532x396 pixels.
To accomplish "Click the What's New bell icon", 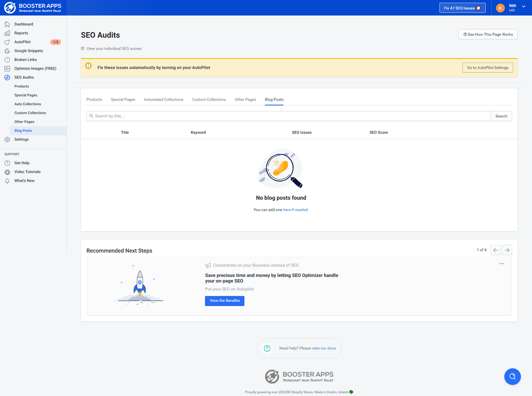I will click(7, 181).
